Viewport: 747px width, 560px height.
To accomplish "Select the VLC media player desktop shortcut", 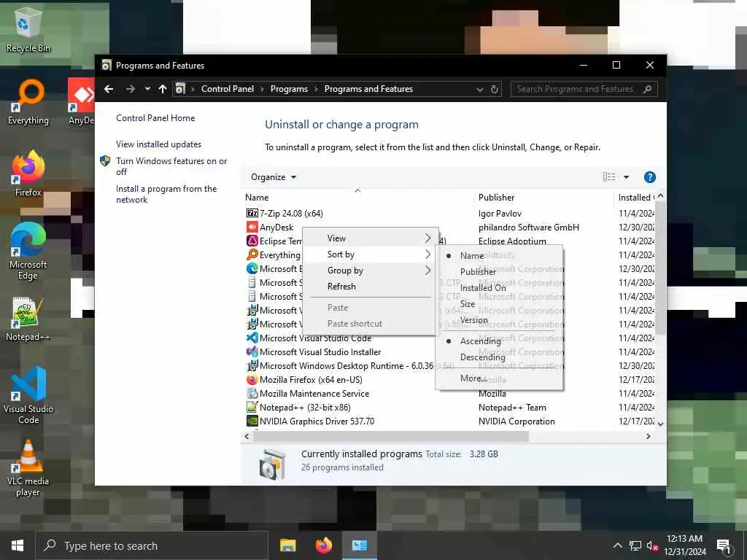I will click(28, 469).
